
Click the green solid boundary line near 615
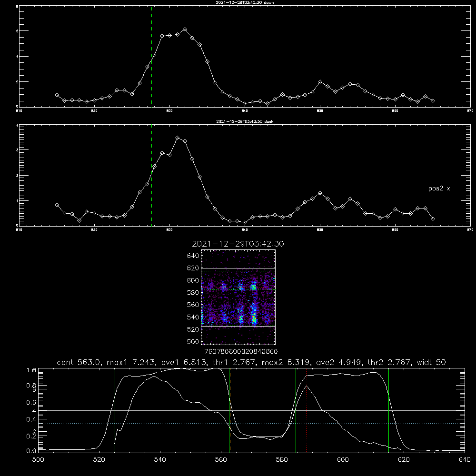388,410
